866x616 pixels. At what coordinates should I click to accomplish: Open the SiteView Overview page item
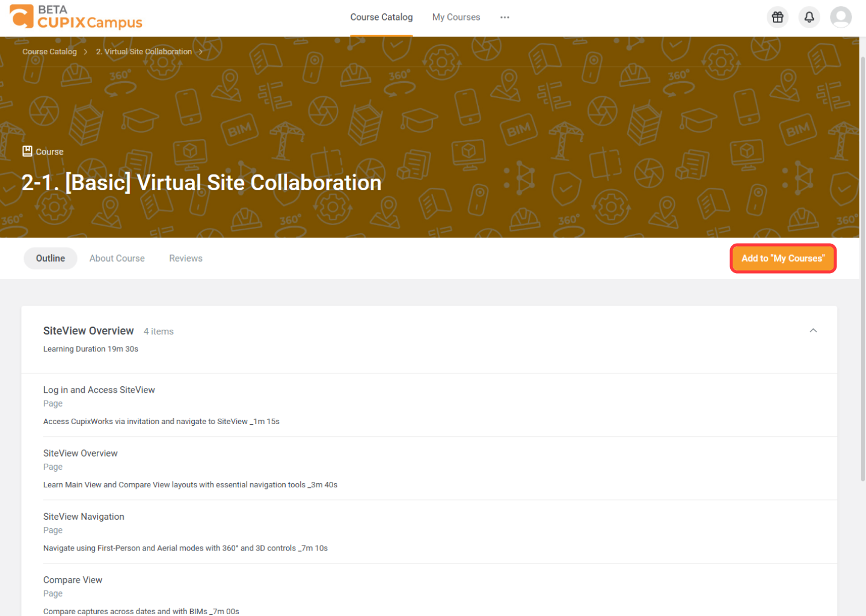pyautogui.click(x=81, y=453)
